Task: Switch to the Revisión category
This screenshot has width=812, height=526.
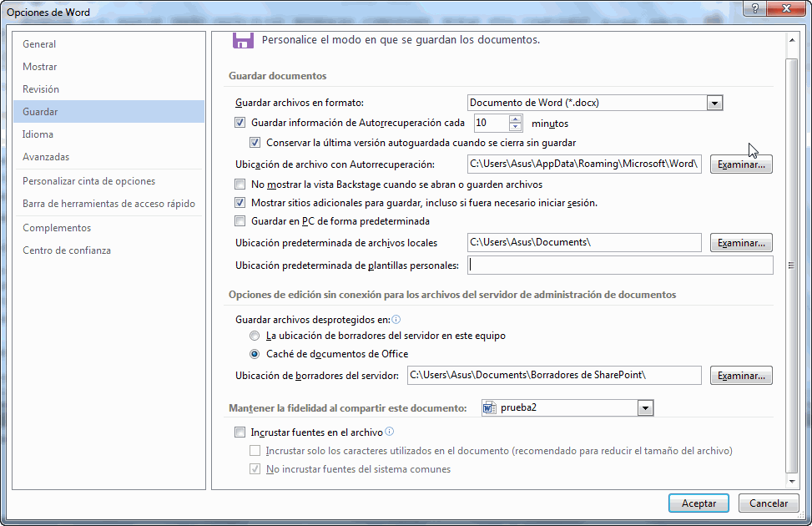Action: 41,89
